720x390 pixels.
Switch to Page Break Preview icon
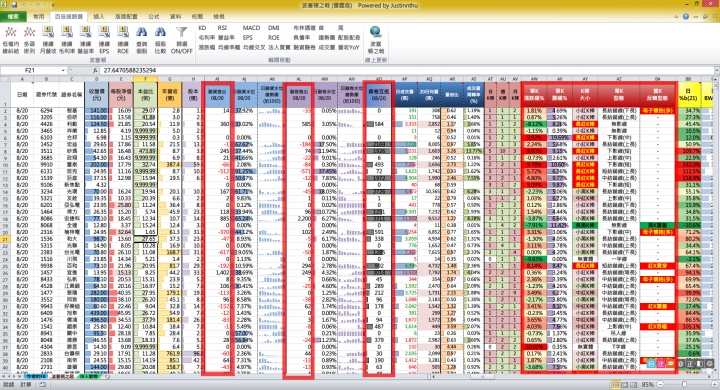tap(633, 384)
